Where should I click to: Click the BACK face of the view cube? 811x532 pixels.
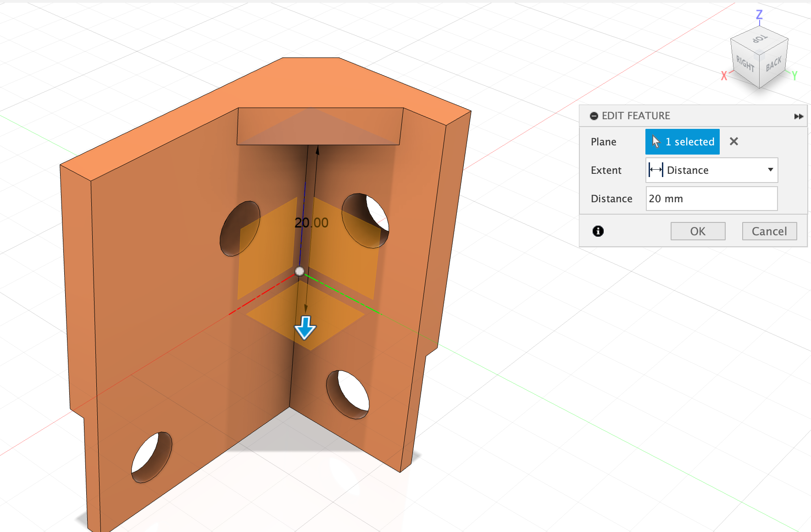774,64
